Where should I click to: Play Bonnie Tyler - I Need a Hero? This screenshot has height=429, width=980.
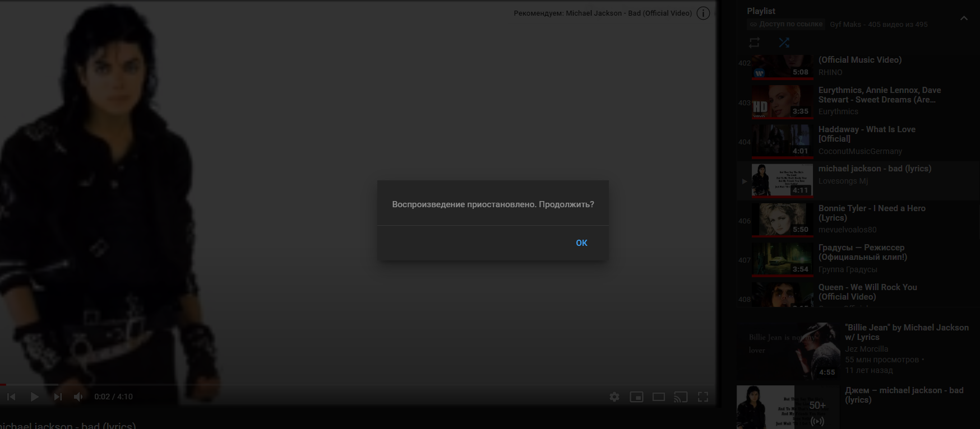click(858, 221)
